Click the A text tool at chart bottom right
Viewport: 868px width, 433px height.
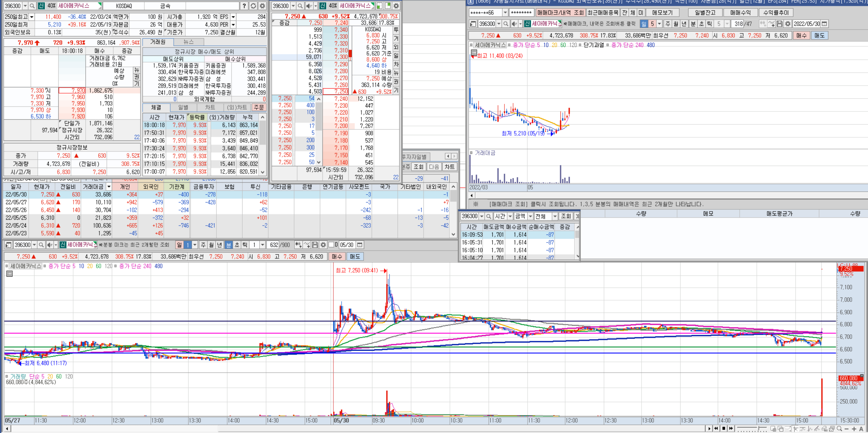pyautogui.click(x=861, y=429)
